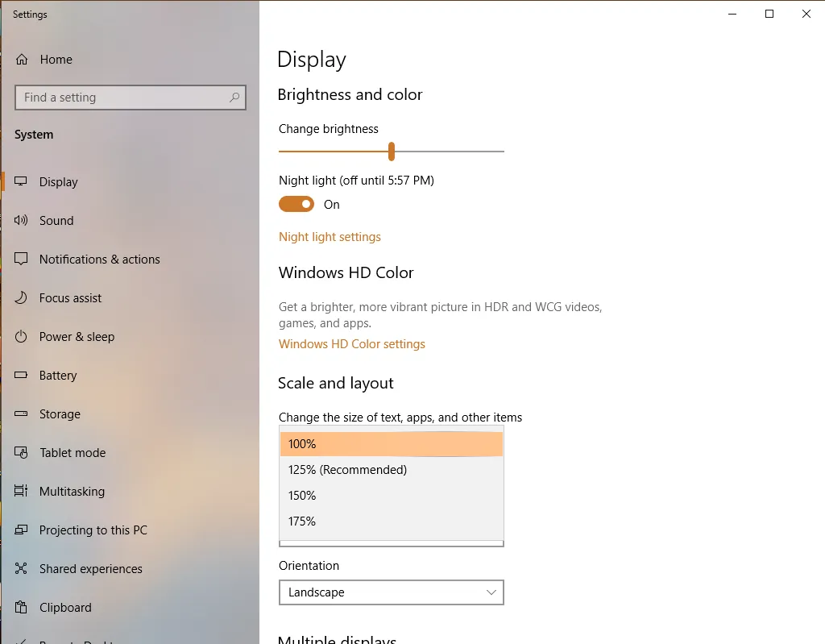Open Notifications & actions icon
The width and height of the screenshot is (825, 644).
pos(22,259)
